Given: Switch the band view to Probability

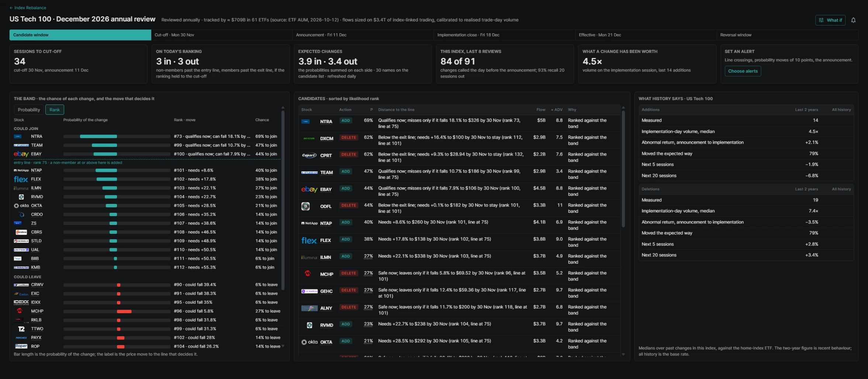Looking at the screenshot, I should tap(29, 110).
